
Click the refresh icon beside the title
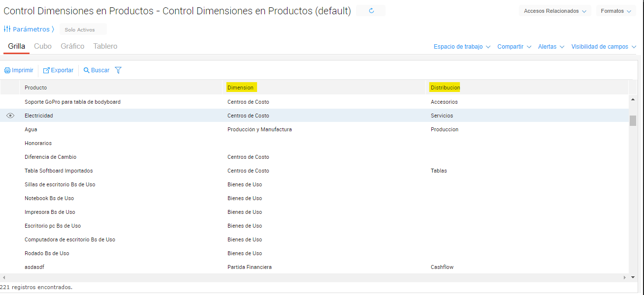[x=371, y=11]
